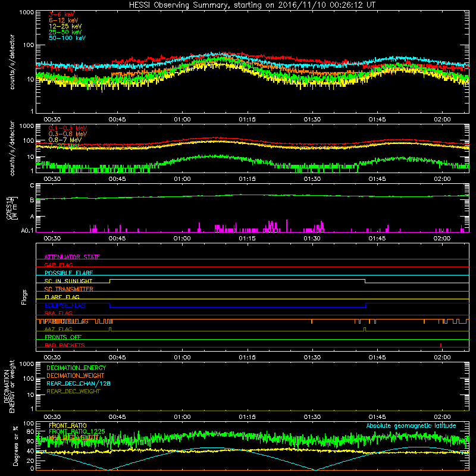The image size is (476, 476).
Task: Click the ECLIPSE_FLAG label
Action: coord(65,305)
